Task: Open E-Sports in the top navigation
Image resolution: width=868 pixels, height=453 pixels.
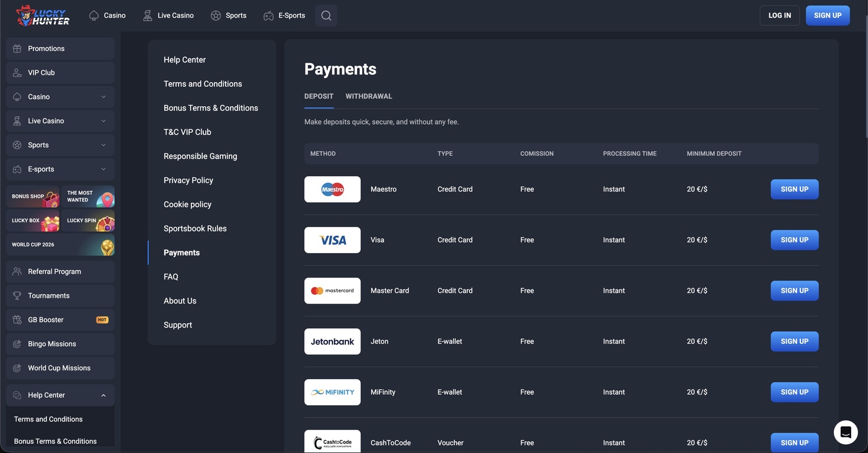Action: pyautogui.click(x=284, y=16)
